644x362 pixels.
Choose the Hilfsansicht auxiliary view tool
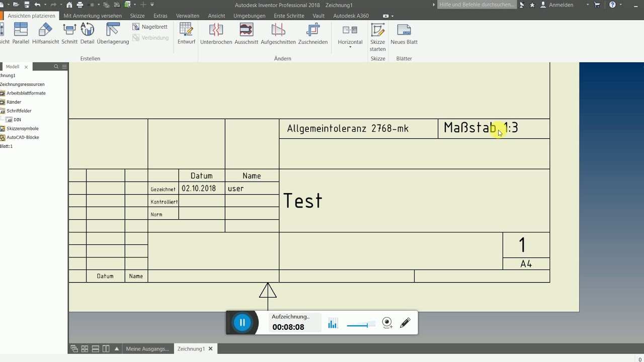pos(45,33)
